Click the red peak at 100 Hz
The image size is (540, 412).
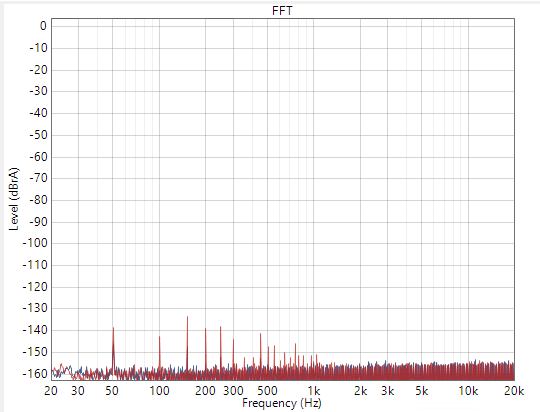click(159, 337)
